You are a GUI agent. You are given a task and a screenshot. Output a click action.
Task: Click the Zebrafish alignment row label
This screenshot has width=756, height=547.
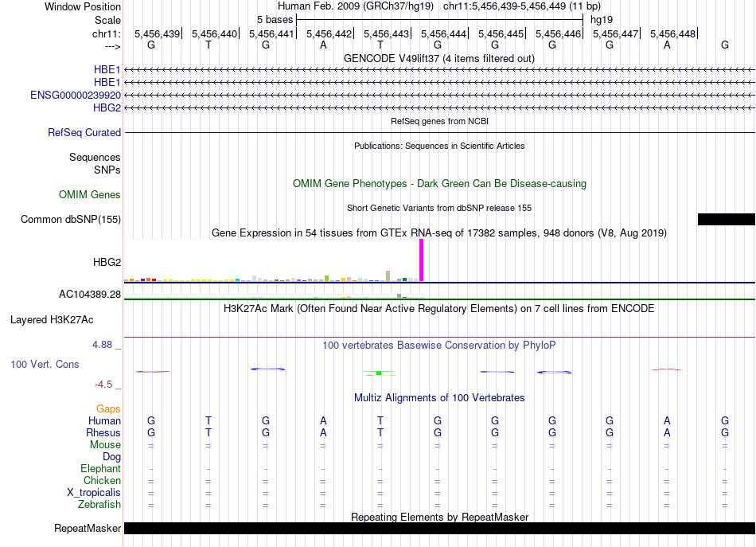tap(99, 505)
